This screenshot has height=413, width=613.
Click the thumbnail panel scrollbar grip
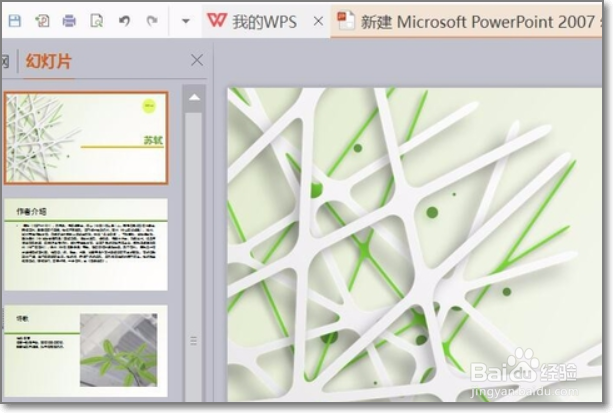point(194,341)
